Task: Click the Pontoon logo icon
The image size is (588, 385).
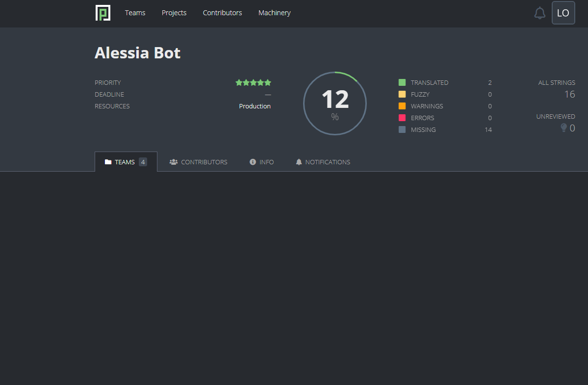Action: click(x=103, y=13)
